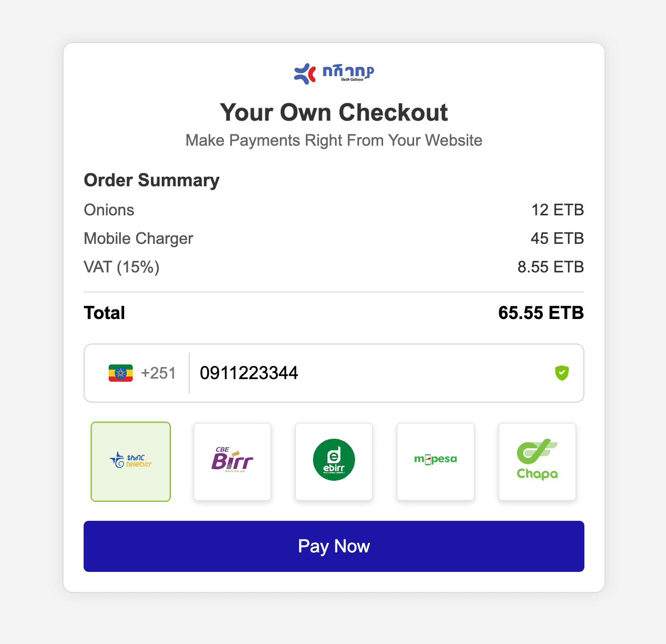The height and width of the screenshot is (644, 666).
Task: Click the Pay Now button
Action: (x=334, y=546)
